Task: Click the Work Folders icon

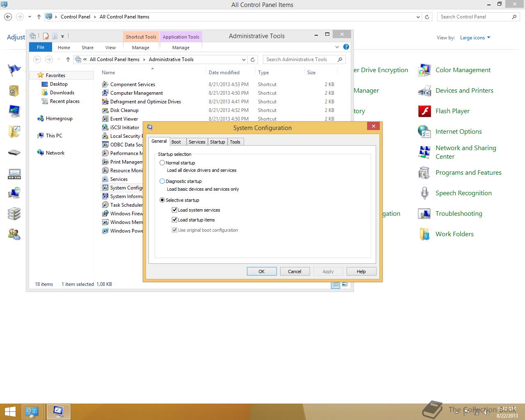Action: click(424, 234)
